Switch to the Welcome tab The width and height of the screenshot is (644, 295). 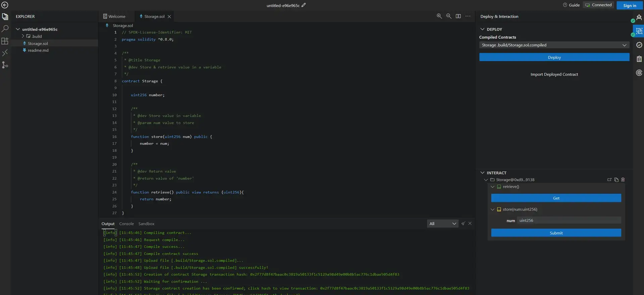[116, 16]
